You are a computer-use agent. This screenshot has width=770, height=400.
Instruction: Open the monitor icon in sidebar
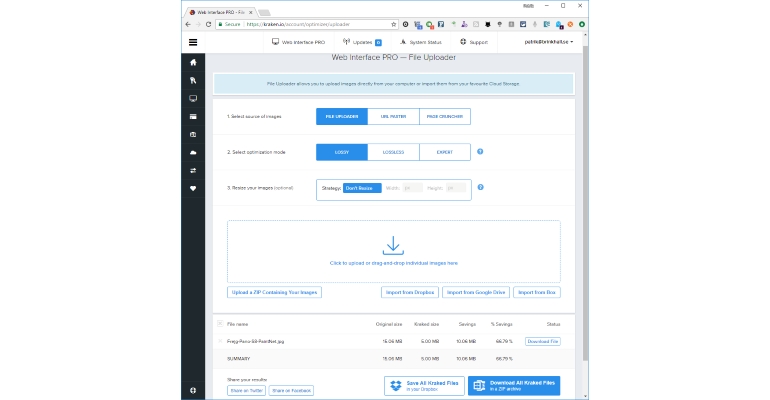193,99
